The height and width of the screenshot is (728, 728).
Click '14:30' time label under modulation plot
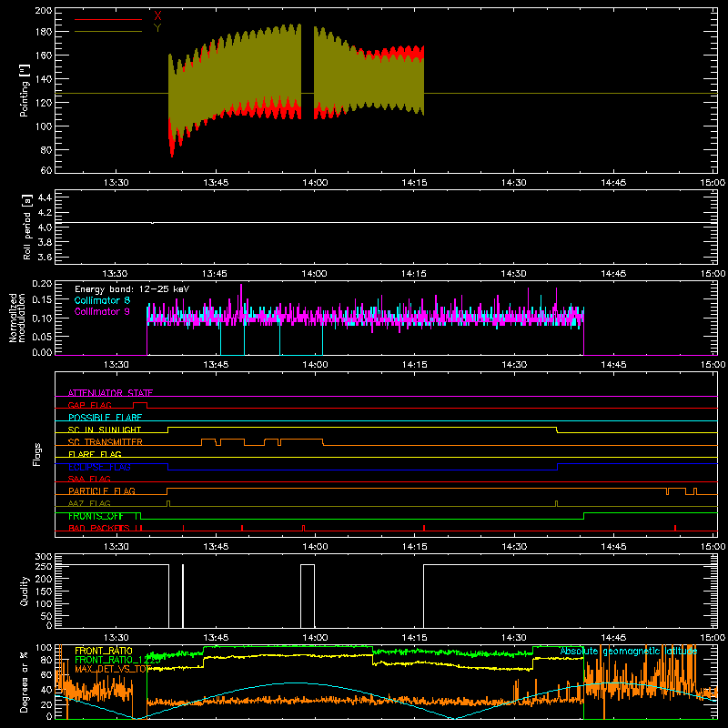[514, 365]
